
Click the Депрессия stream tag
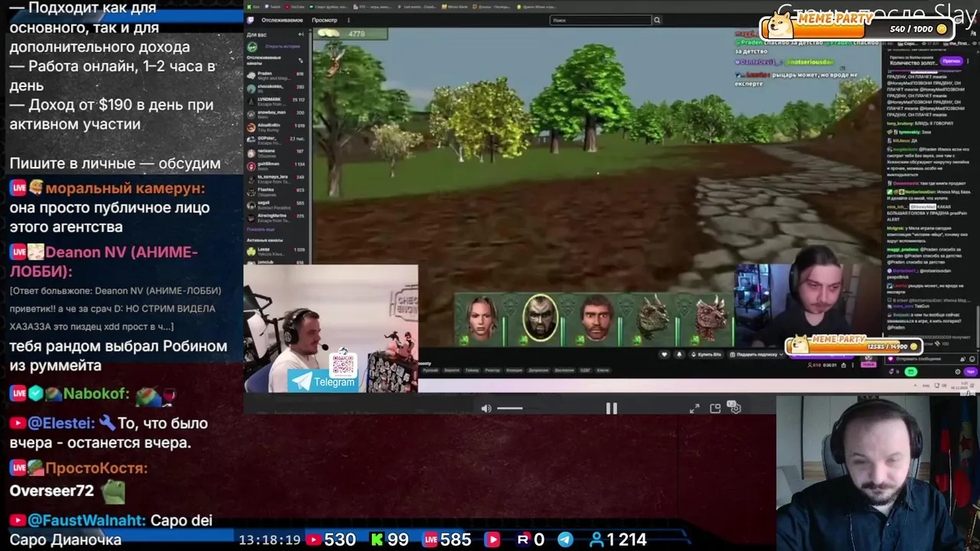537,370
